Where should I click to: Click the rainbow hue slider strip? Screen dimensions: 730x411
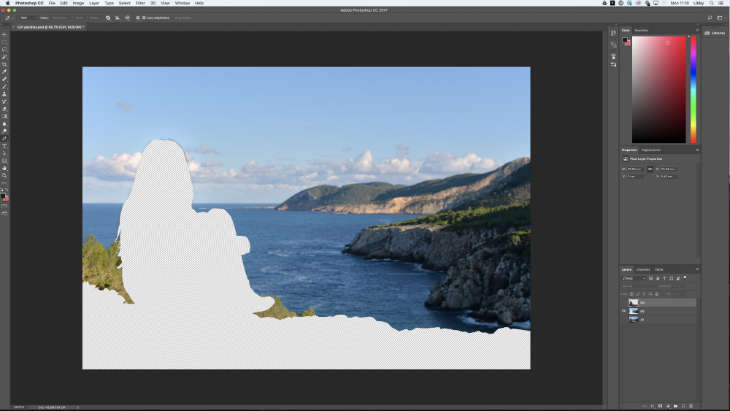click(693, 89)
